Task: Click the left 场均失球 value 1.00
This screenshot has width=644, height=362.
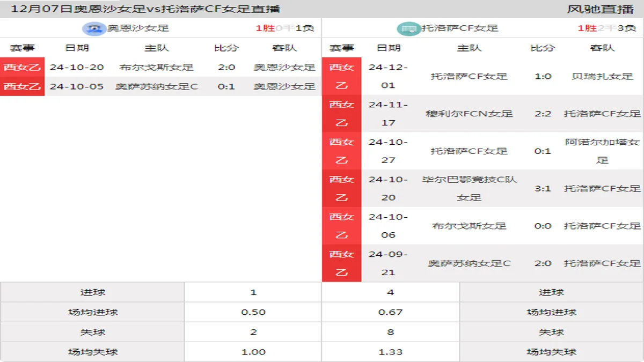Action: pos(253,352)
